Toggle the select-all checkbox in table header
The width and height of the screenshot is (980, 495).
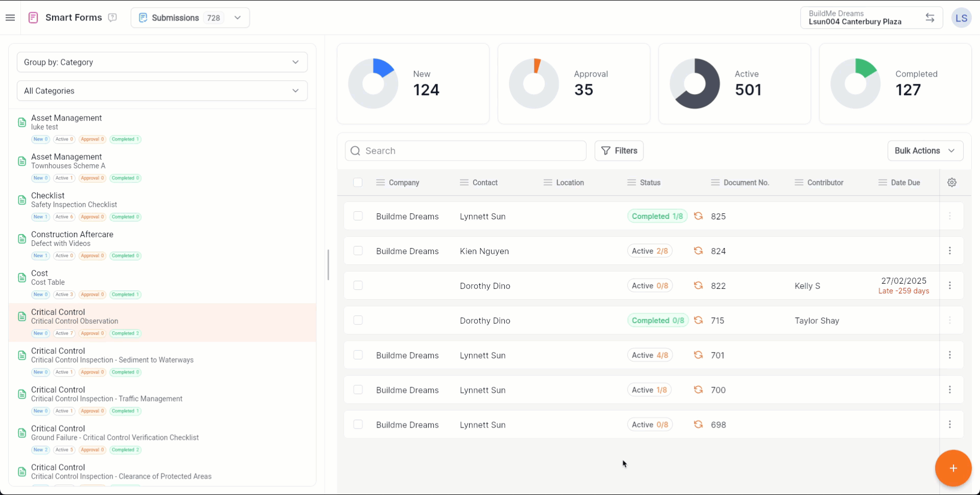[x=358, y=183]
